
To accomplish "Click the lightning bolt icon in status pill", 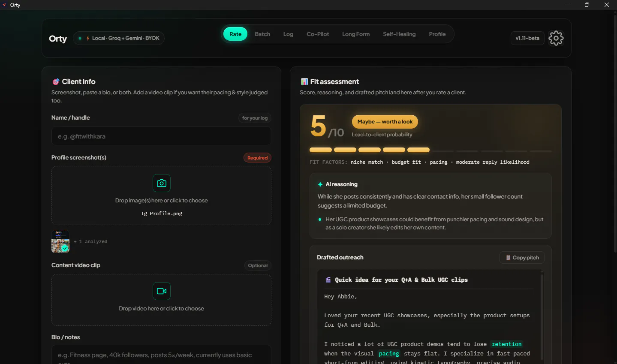I will tap(88, 38).
